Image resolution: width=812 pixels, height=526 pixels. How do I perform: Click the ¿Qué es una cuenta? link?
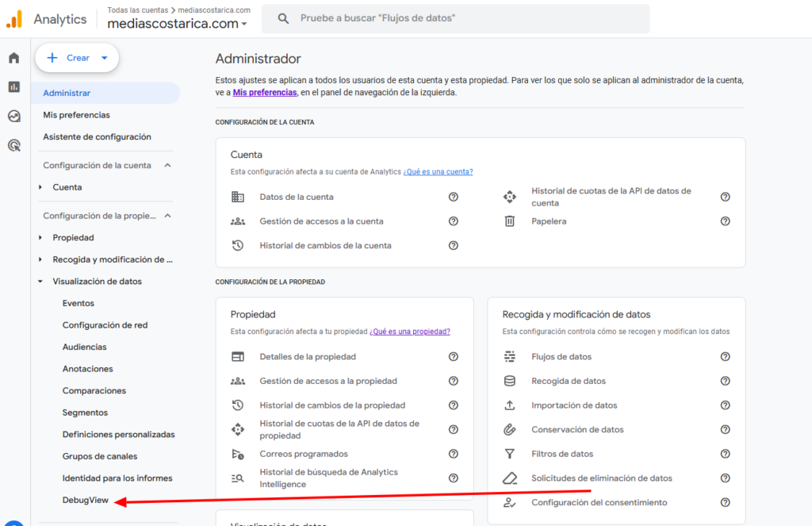[x=438, y=171]
